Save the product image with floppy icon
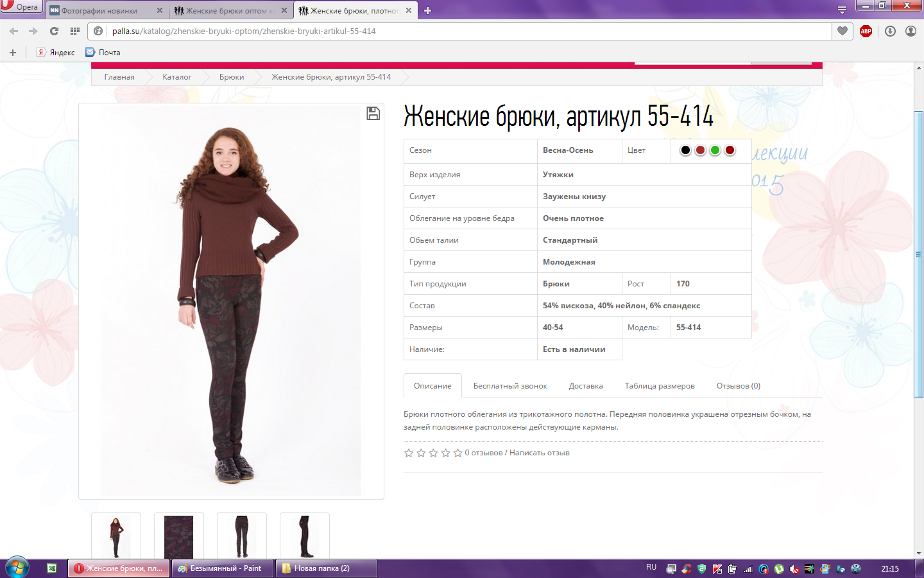This screenshot has width=924, height=578. [373, 114]
